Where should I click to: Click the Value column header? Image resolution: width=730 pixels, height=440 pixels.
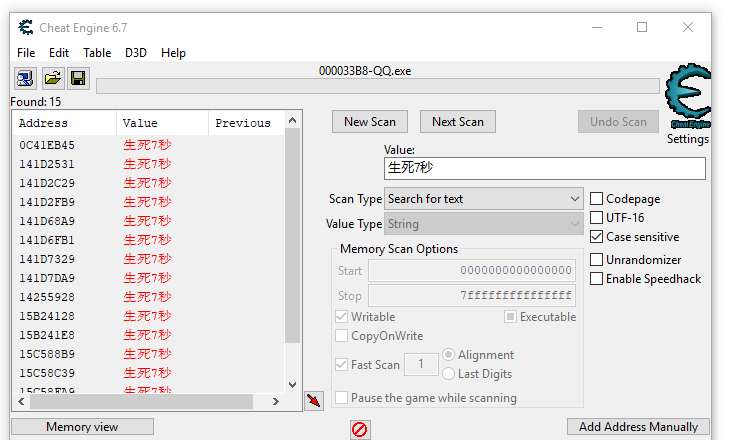pyautogui.click(x=162, y=123)
